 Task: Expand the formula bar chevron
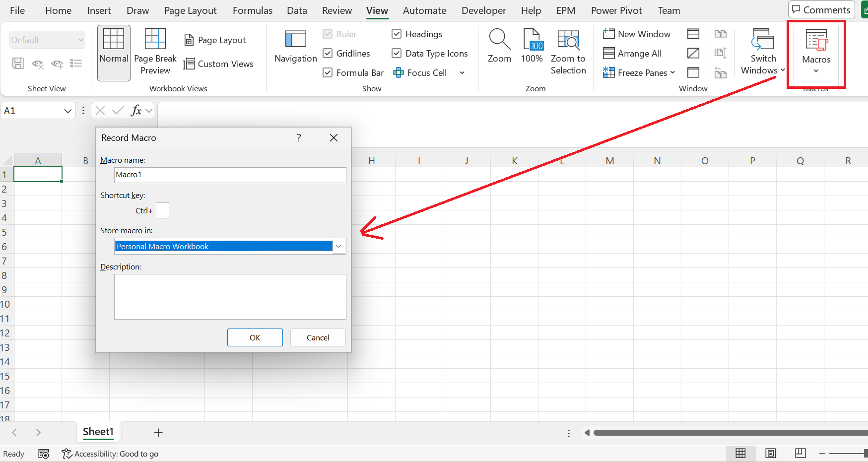pos(149,111)
